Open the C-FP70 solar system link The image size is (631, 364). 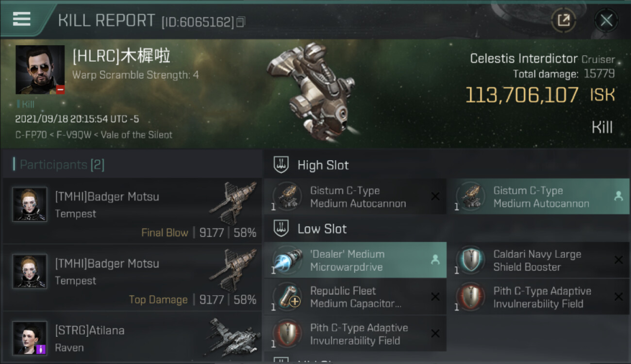point(32,135)
